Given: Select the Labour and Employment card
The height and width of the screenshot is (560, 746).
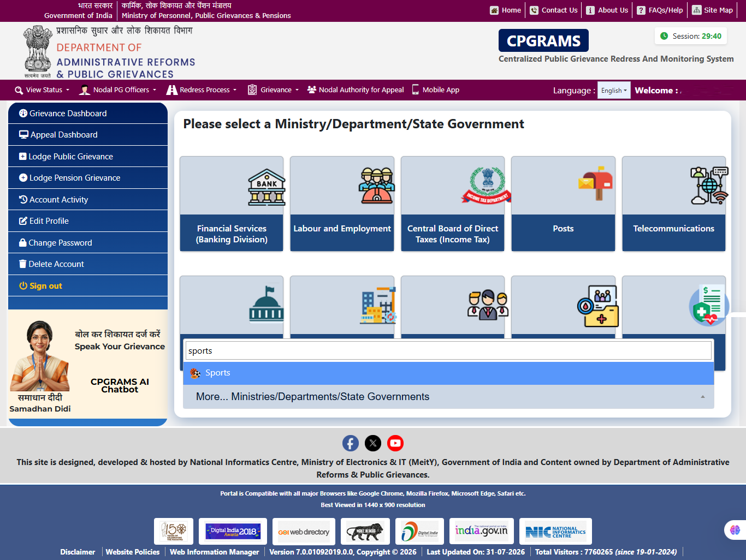Looking at the screenshot, I should click(342, 204).
